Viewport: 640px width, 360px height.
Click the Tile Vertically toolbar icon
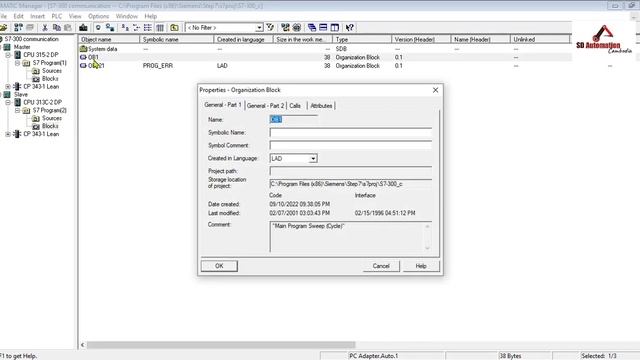point(335,27)
